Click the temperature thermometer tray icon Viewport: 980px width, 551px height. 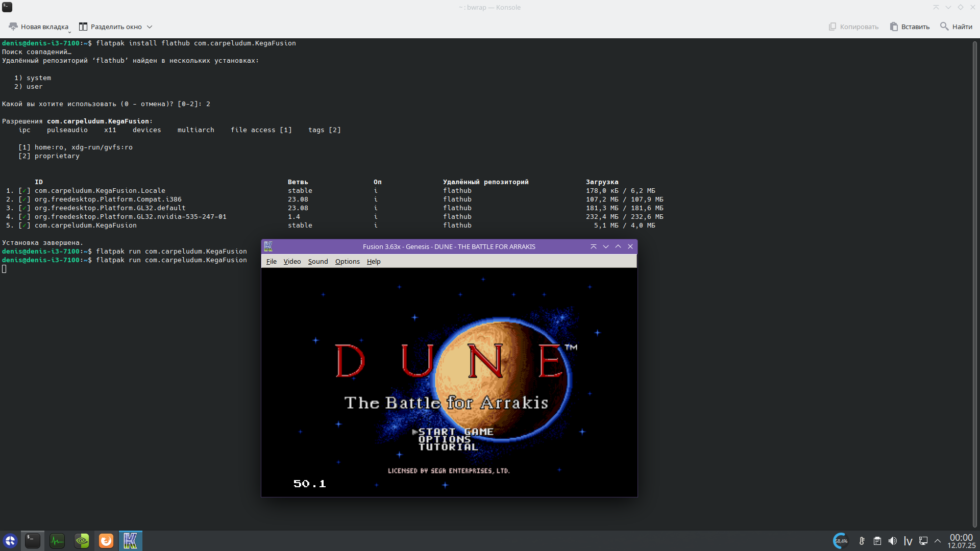862,541
